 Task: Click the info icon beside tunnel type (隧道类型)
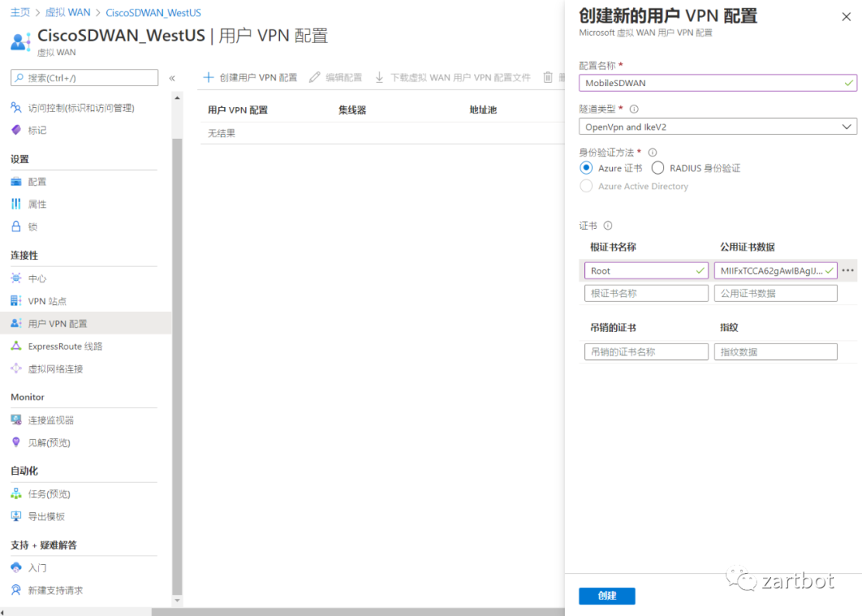[634, 109]
